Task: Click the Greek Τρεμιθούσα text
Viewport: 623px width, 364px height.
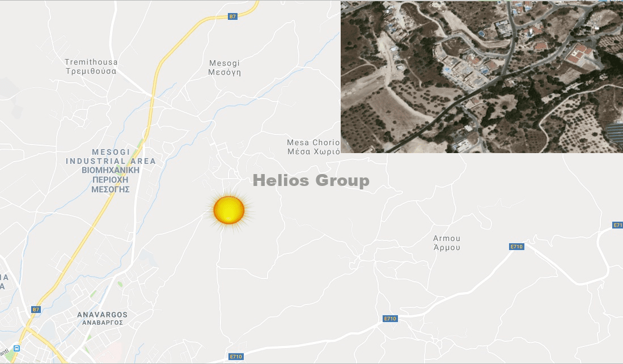Action: pos(91,71)
